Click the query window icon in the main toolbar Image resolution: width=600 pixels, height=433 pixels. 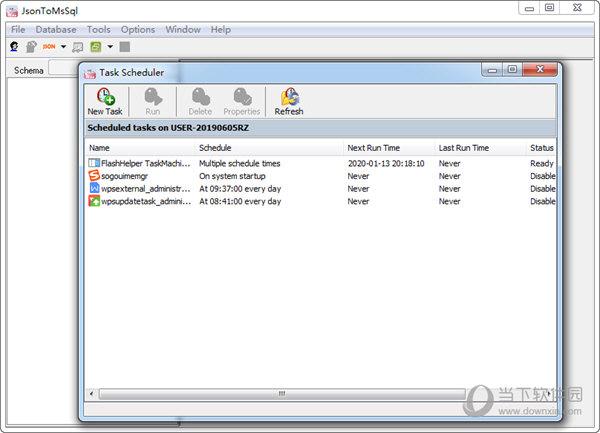pyautogui.click(x=78, y=47)
